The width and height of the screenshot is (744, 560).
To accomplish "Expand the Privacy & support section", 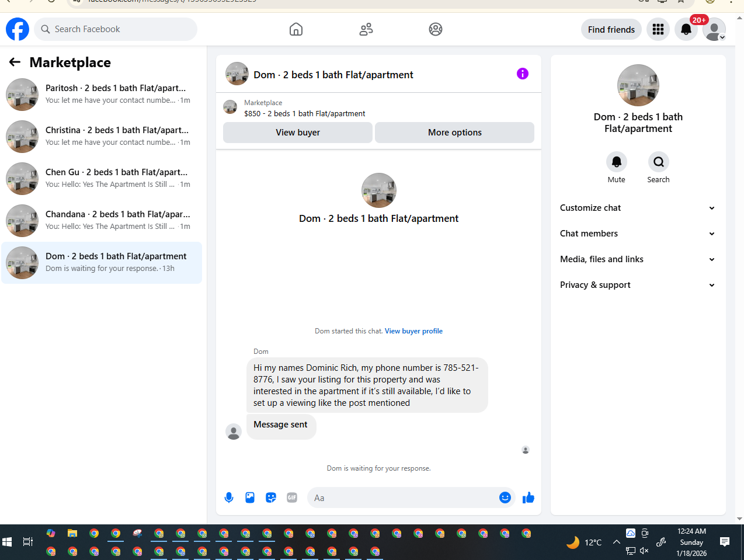I will click(638, 285).
